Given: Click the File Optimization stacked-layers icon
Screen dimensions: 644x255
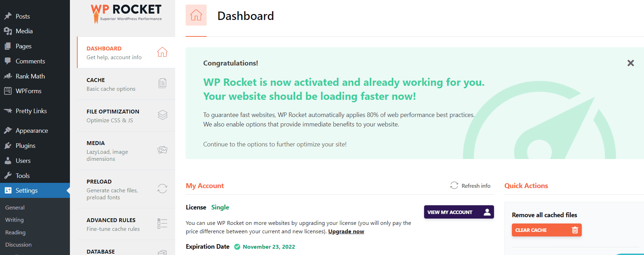Looking at the screenshot, I should 162,115.
